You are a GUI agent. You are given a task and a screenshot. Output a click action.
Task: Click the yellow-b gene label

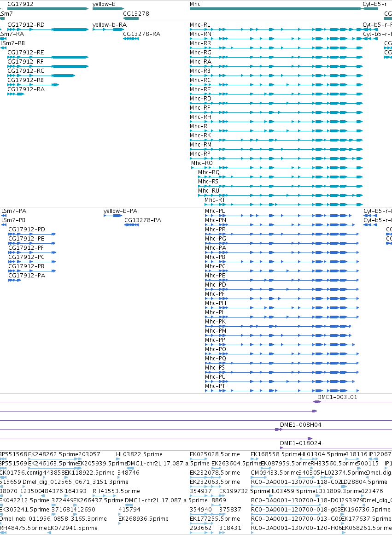pos(104,4)
